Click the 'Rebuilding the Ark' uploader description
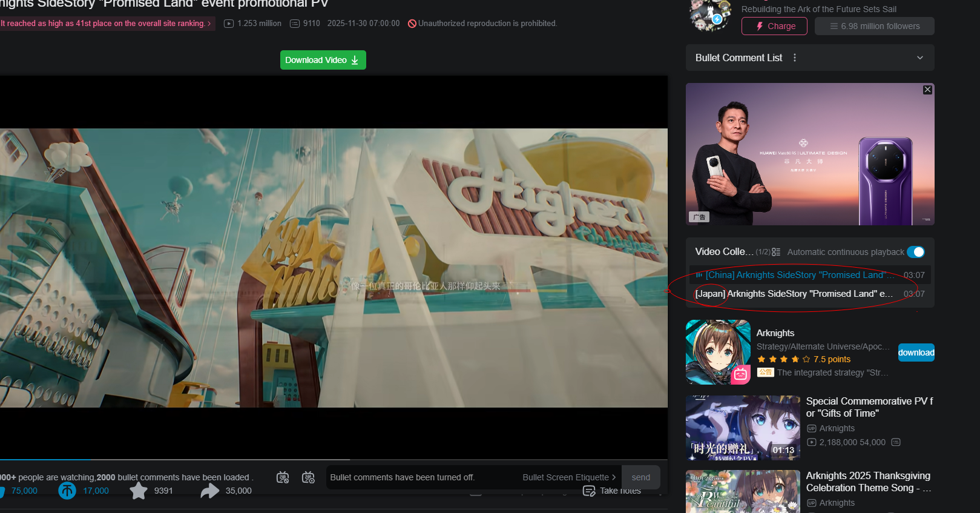This screenshot has height=513, width=980. pos(819,9)
